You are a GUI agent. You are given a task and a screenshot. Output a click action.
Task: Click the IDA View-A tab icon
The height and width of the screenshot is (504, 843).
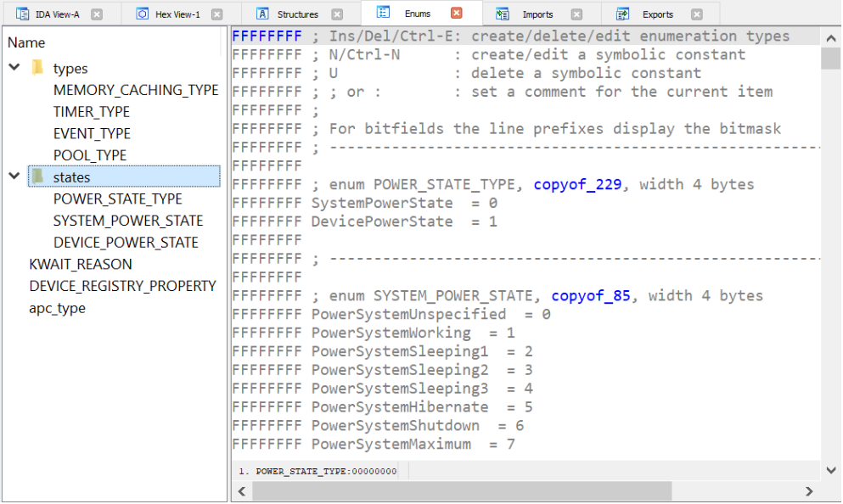point(22,14)
